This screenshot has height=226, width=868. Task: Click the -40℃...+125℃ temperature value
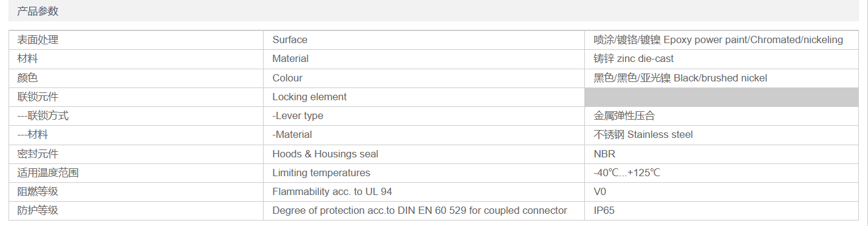pos(627,173)
